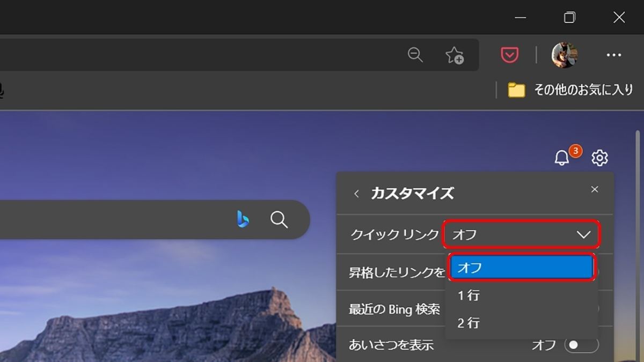The height and width of the screenshot is (362, 644).
Task: Select オフ in the dropdown list
Action: (522, 267)
